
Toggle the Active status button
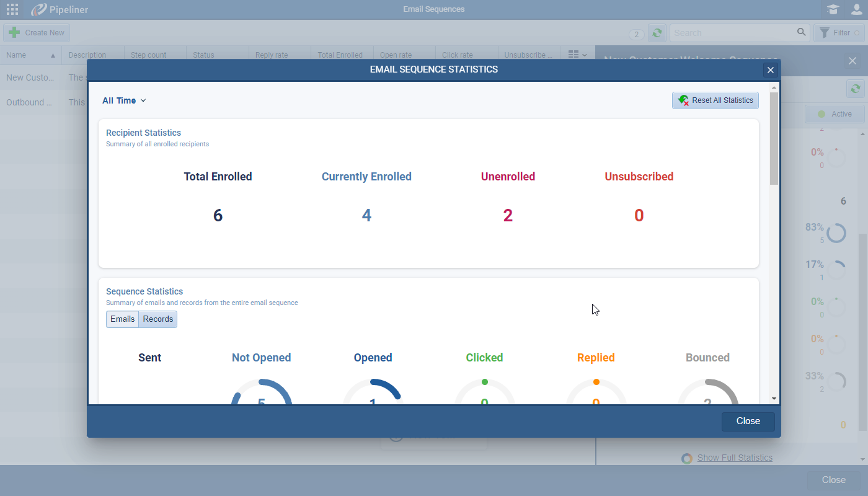835,114
